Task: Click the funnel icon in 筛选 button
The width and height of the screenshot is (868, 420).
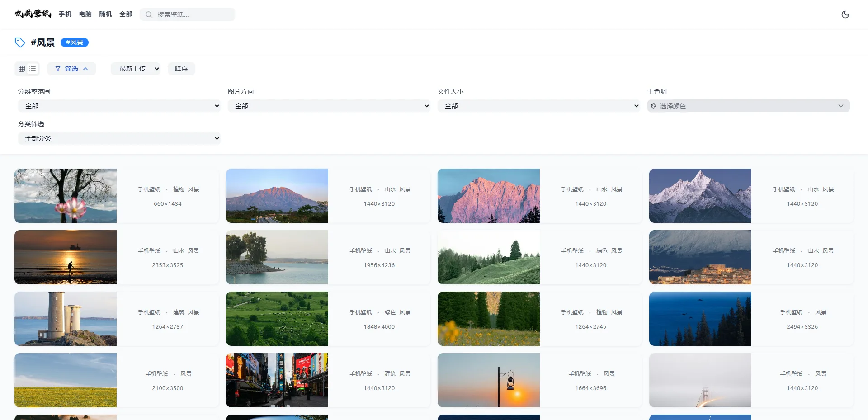Action: [x=58, y=69]
